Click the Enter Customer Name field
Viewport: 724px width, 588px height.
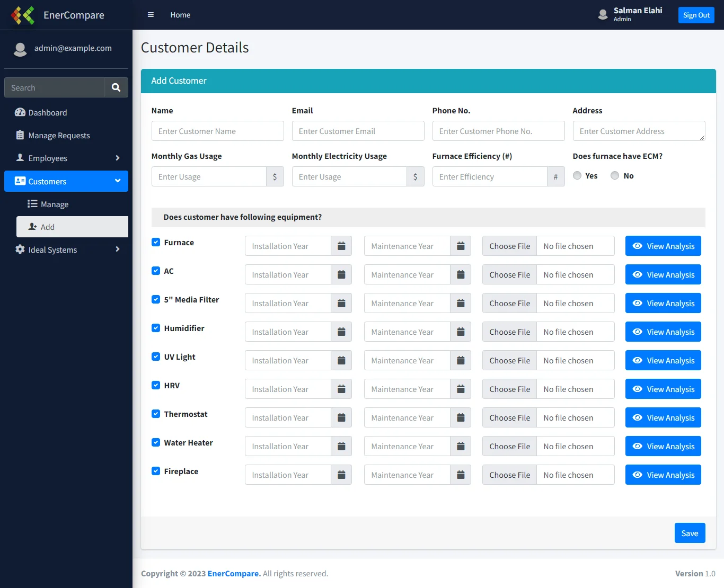pos(217,131)
